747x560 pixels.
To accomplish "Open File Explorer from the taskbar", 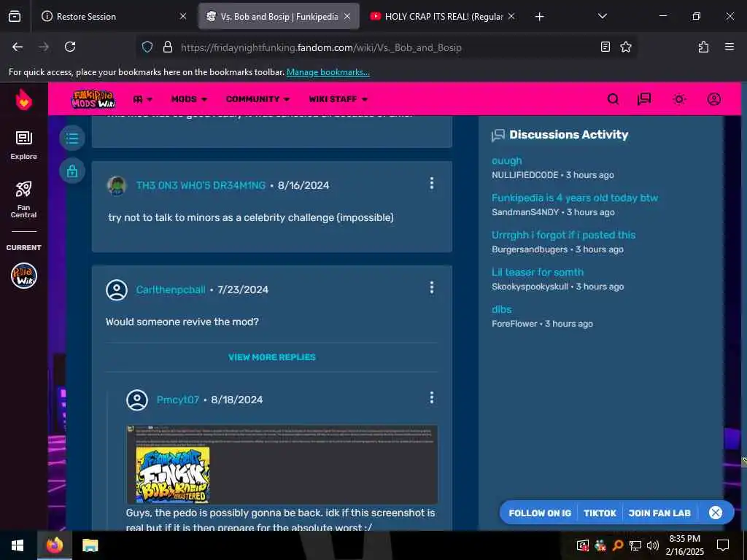I will pyautogui.click(x=90, y=545).
